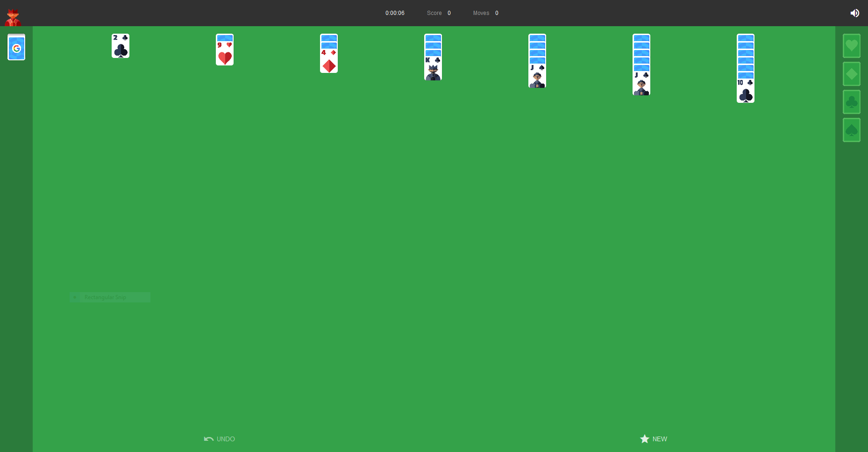The image size is (868, 452).
Task: Click the 4 of diamonds card
Action: (x=329, y=61)
